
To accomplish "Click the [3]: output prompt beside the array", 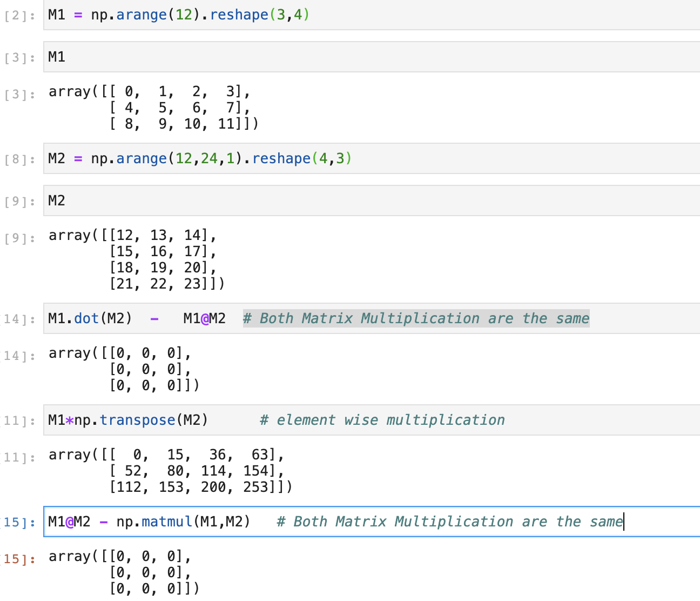I will tap(19, 94).
